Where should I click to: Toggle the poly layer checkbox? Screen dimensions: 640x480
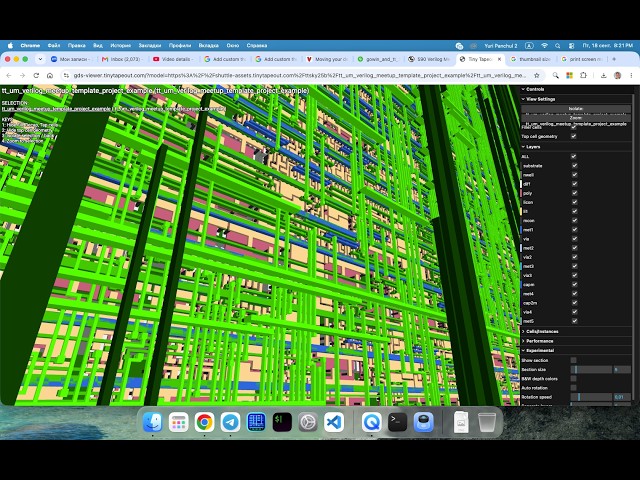574,193
